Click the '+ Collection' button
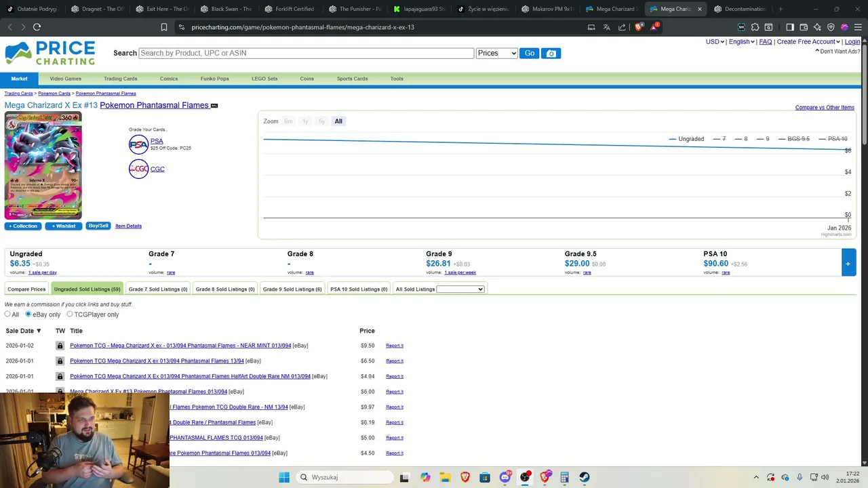 coord(23,226)
